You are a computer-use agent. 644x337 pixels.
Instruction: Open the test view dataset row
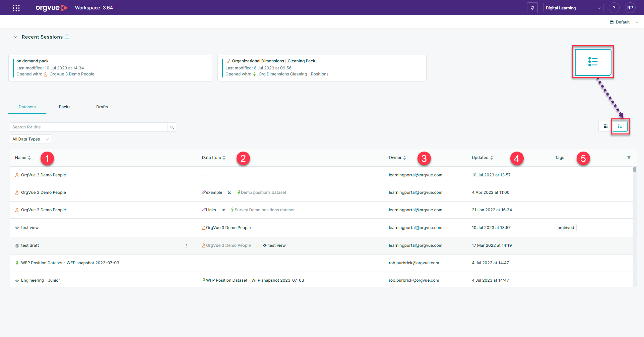(321, 228)
